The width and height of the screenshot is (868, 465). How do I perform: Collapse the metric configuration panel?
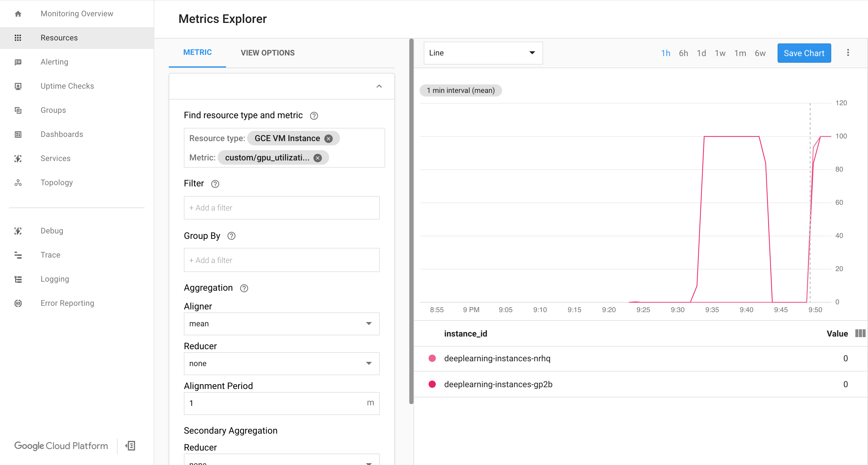(x=379, y=86)
